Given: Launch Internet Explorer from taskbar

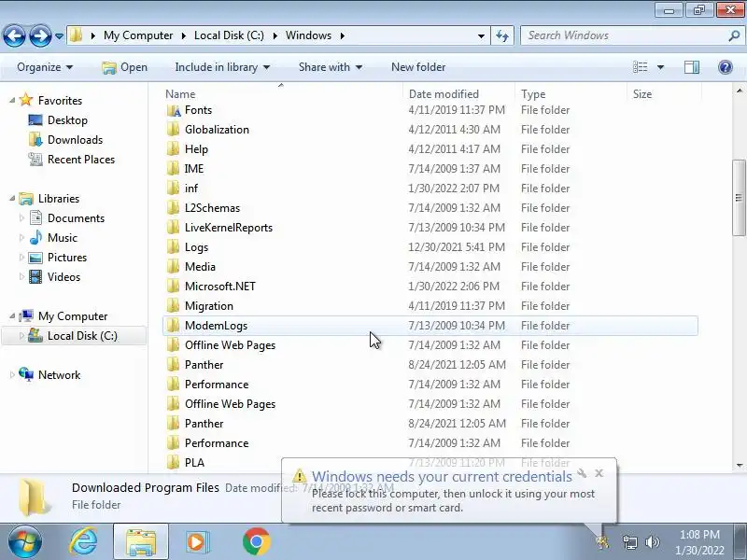Looking at the screenshot, I should tap(83, 542).
